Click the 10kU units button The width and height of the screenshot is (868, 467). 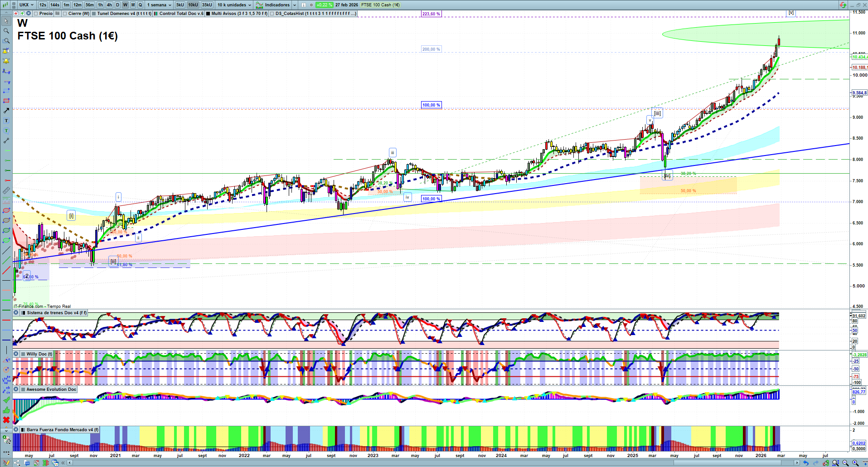193,5
